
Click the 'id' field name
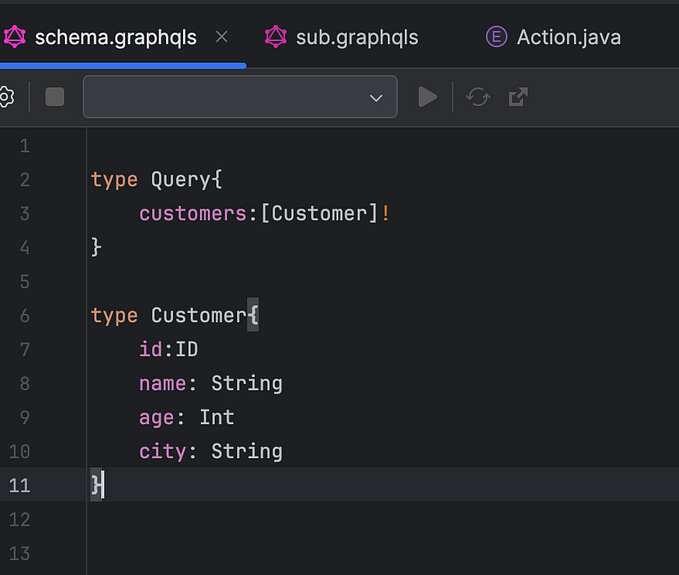151,349
